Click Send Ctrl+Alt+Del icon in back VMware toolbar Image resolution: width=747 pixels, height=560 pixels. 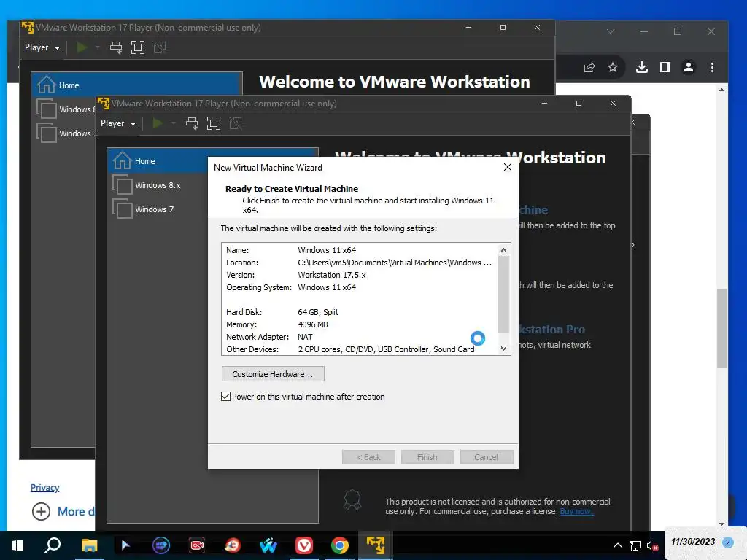pos(116,47)
